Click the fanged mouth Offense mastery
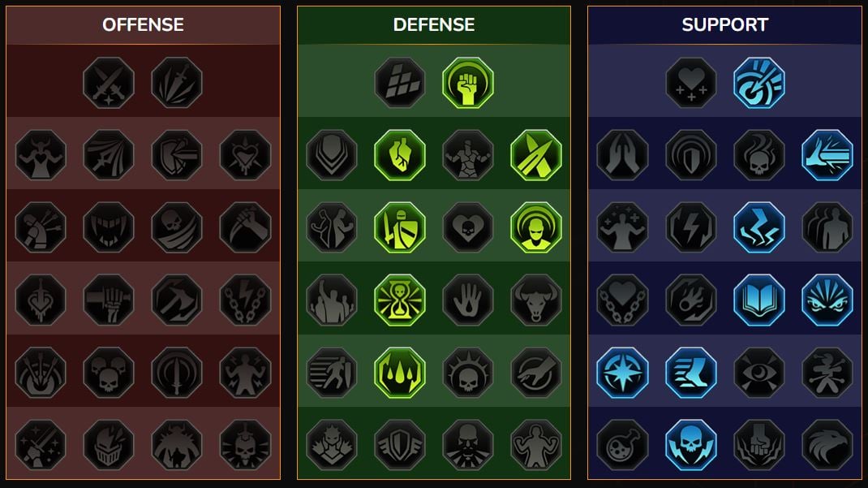Viewport: 868px width, 488px height. tap(109, 227)
